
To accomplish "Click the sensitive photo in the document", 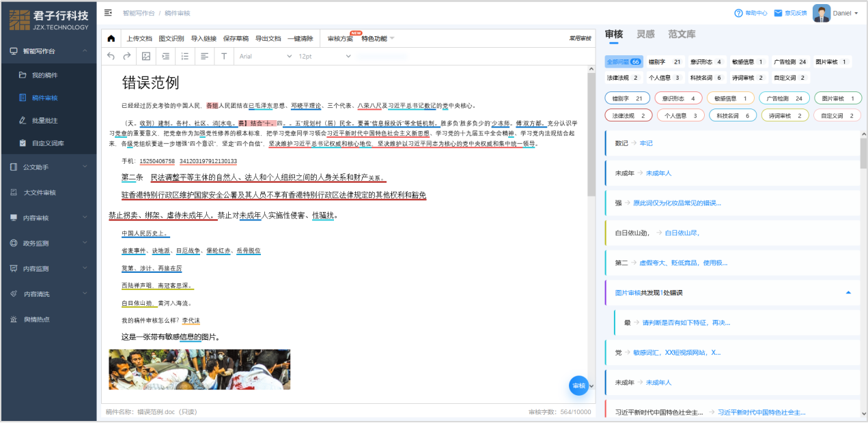I will pos(199,369).
